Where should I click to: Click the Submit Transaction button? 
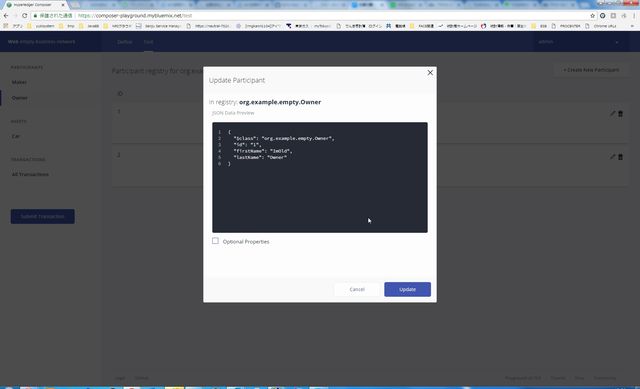click(42, 216)
